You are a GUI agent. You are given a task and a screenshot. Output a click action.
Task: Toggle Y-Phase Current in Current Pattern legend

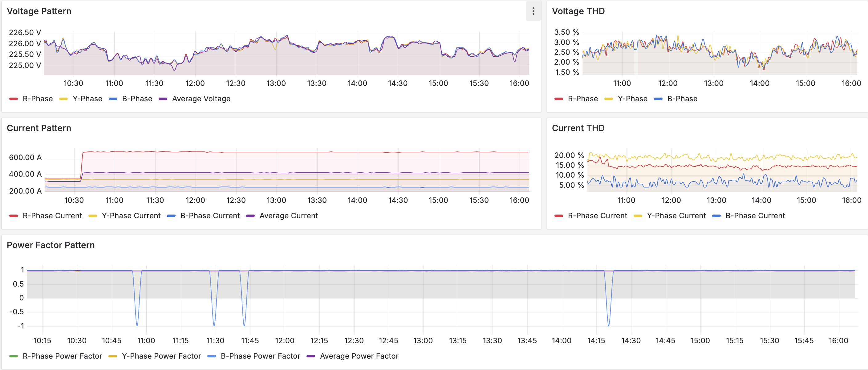click(x=131, y=215)
